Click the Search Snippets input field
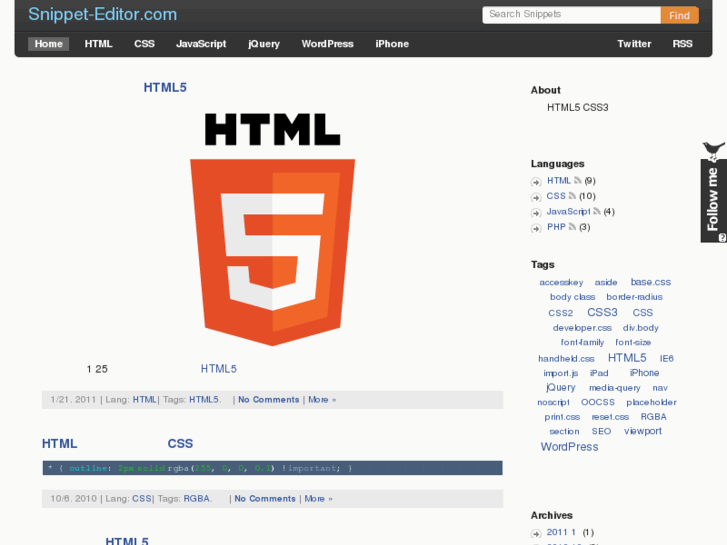The image size is (727, 545). [x=571, y=15]
